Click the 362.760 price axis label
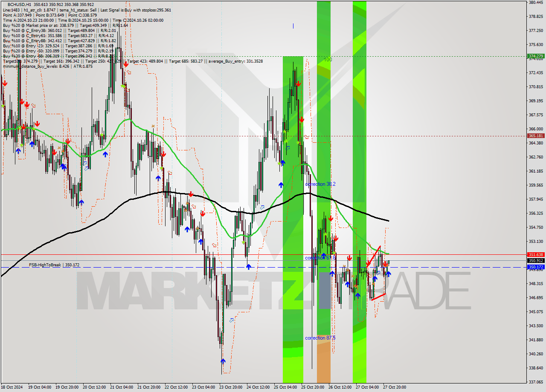The image size is (546, 392). [x=535, y=157]
